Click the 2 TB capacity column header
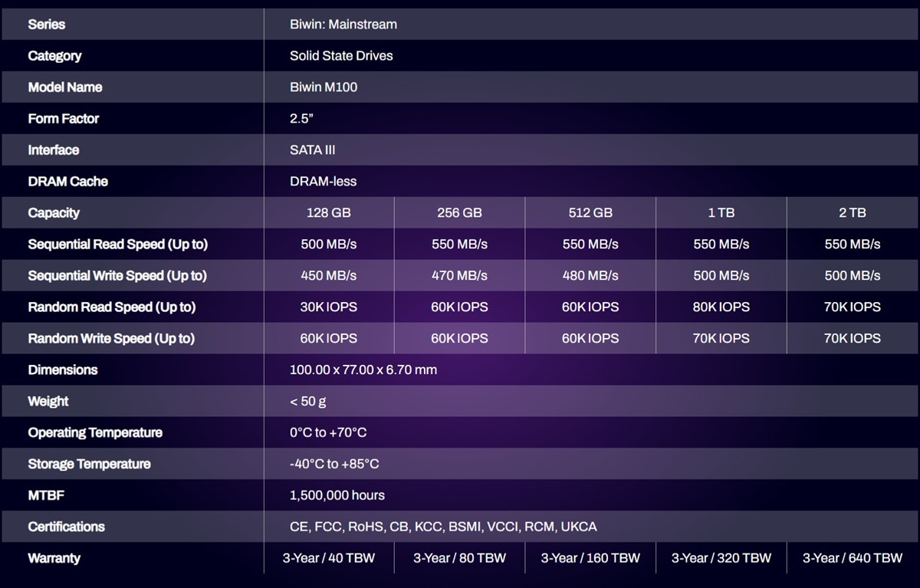This screenshot has width=920, height=588. coord(852,213)
